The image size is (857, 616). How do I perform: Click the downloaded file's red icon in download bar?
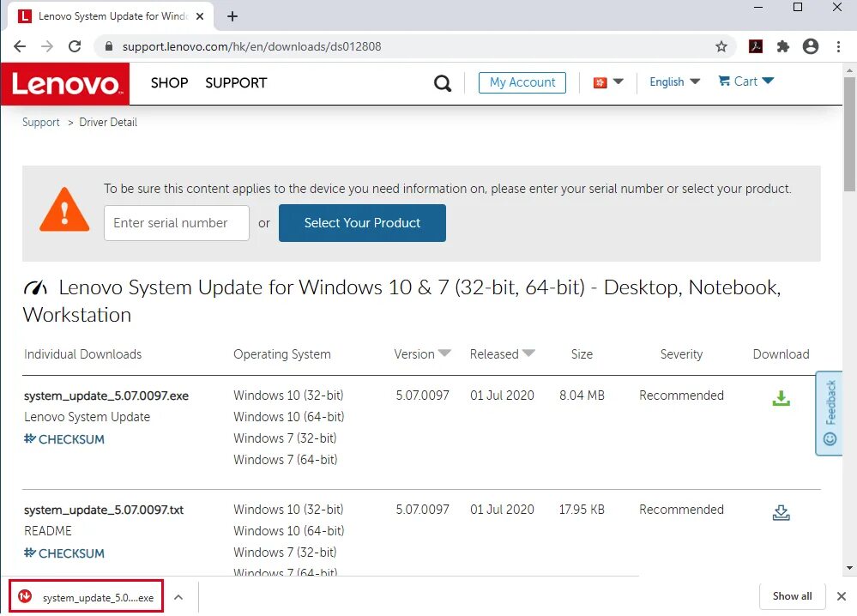click(25, 596)
